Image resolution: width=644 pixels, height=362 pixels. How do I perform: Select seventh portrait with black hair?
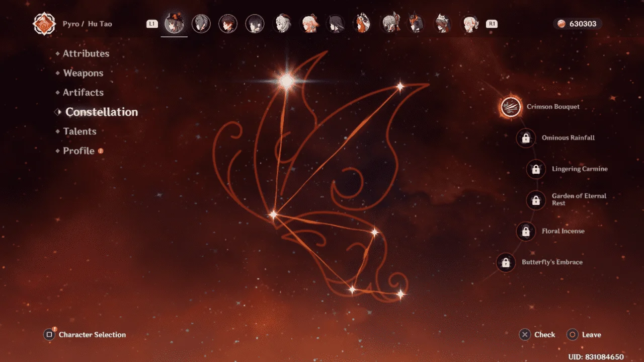(x=335, y=24)
